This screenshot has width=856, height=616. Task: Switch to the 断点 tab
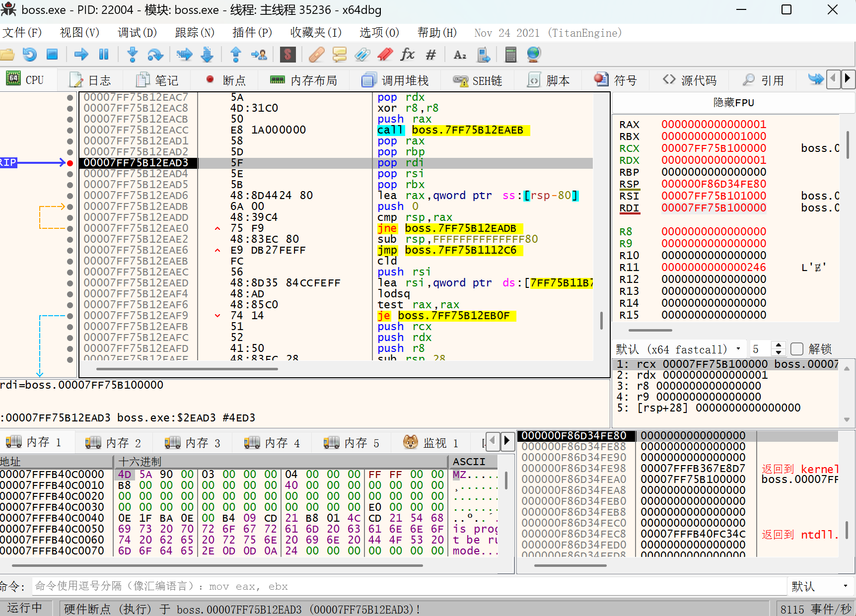pos(226,80)
